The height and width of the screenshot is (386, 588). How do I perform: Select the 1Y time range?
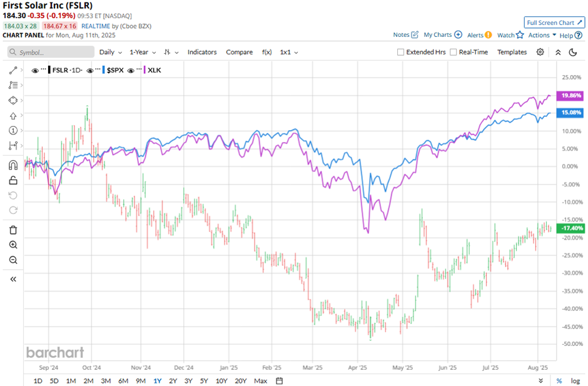click(x=158, y=381)
